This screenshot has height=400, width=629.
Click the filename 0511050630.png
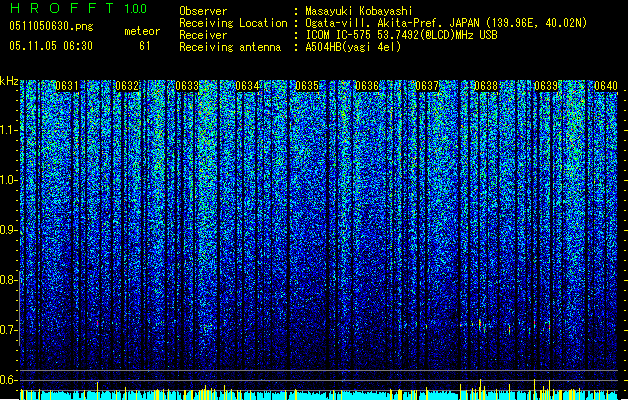pyautogui.click(x=51, y=26)
